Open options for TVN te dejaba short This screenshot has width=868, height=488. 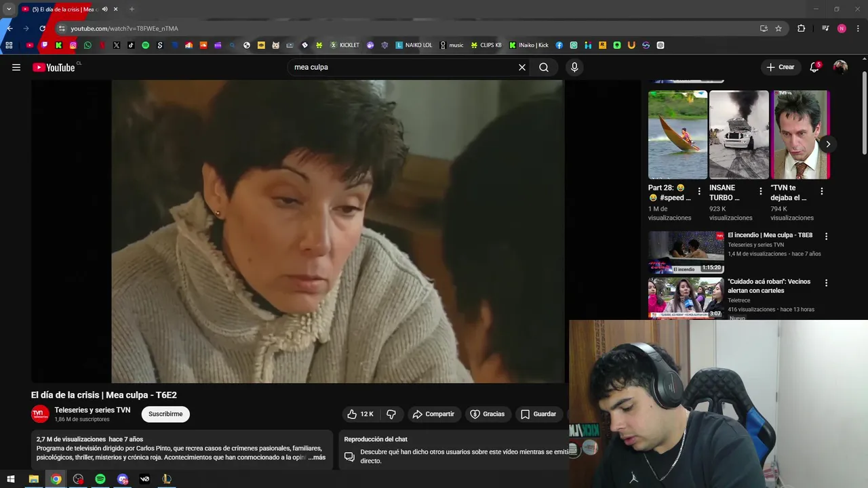(x=821, y=192)
